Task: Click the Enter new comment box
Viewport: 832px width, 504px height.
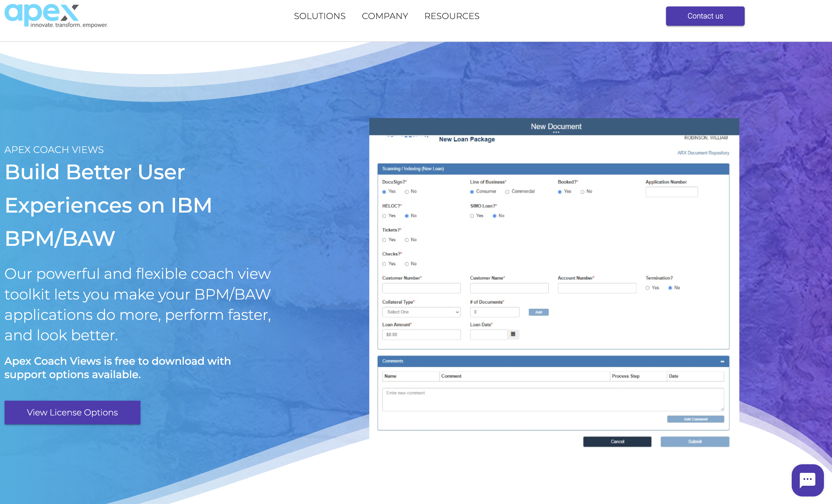Action: (553, 399)
